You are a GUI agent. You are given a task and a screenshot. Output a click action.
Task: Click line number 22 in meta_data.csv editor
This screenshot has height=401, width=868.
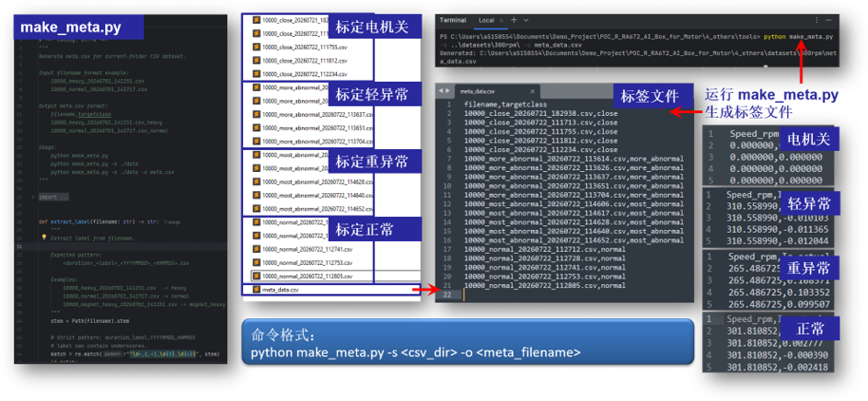tap(448, 295)
